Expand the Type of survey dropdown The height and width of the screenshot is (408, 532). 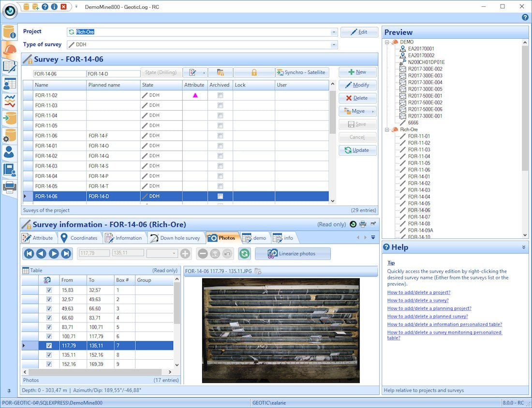(x=334, y=45)
